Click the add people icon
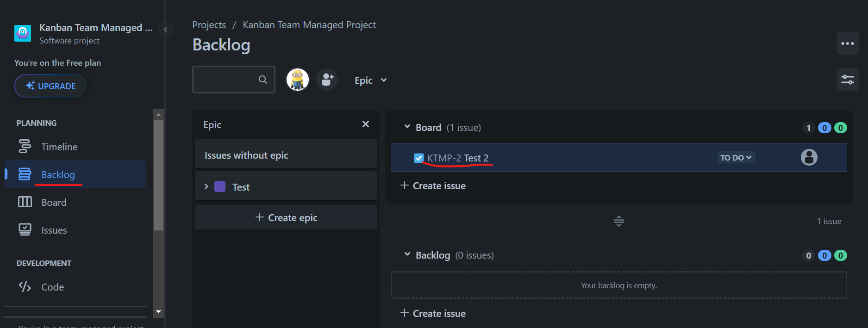Screen dimensions: 868x328 click(327, 80)
